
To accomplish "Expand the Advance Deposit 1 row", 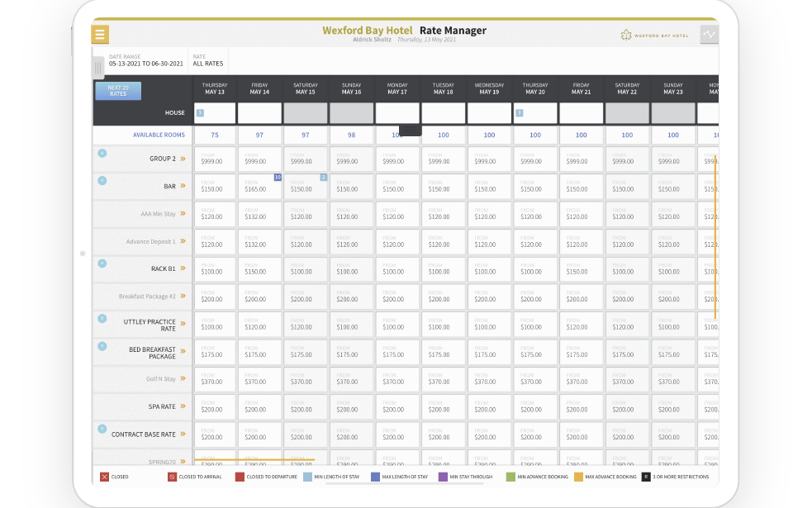I will coord(183,241).
